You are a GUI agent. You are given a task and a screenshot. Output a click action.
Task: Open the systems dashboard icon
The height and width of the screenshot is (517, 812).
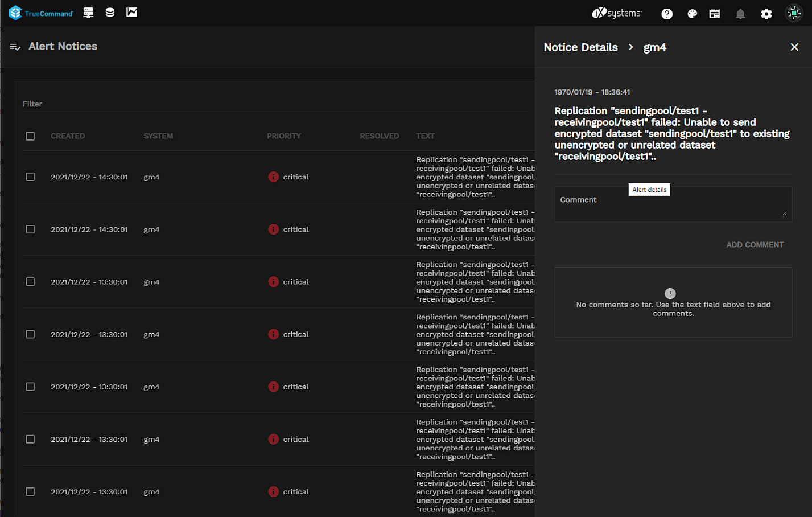click(88, 13)
